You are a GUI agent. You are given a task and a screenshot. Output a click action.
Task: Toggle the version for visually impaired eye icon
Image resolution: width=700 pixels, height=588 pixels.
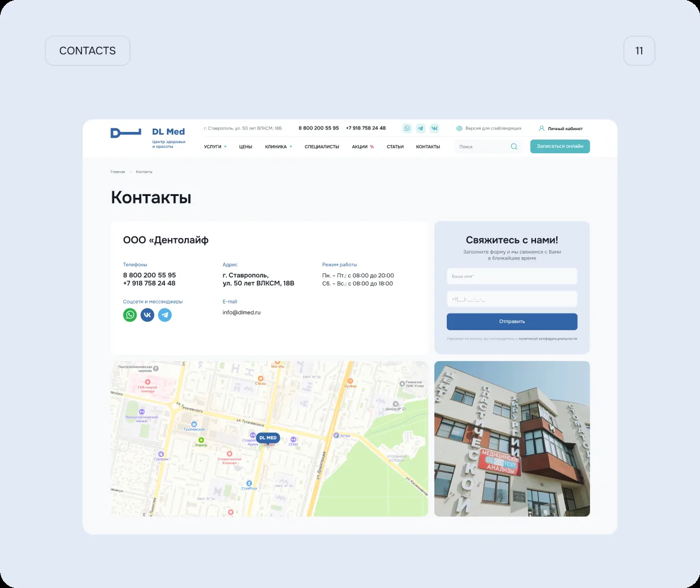(x=459, y=128)
